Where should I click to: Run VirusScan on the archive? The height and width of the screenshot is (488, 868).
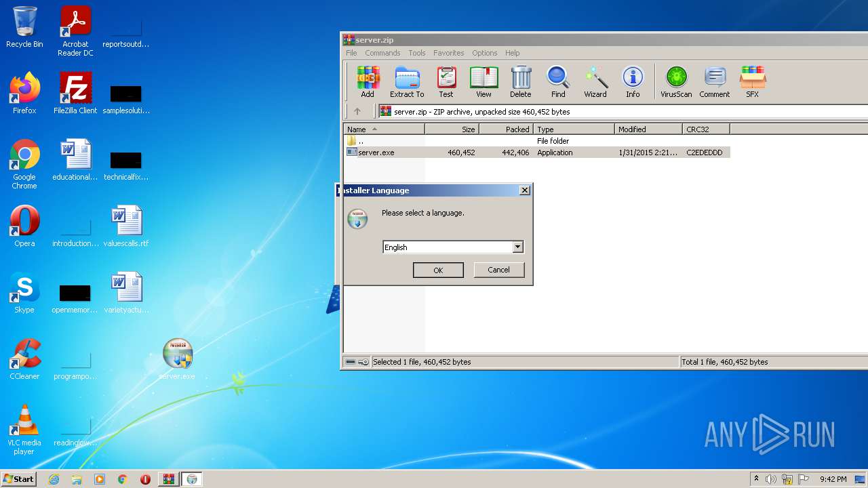click(x=676, y=82)
